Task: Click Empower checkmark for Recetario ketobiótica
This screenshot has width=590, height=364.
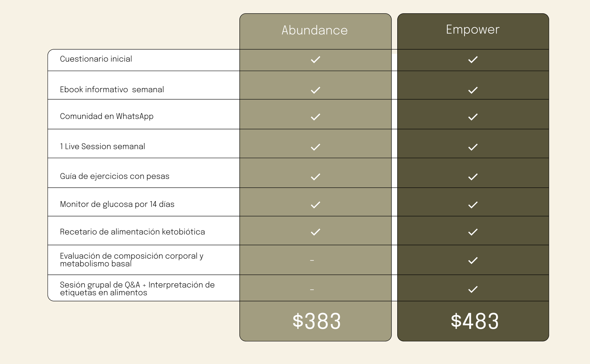Action: 473,232
